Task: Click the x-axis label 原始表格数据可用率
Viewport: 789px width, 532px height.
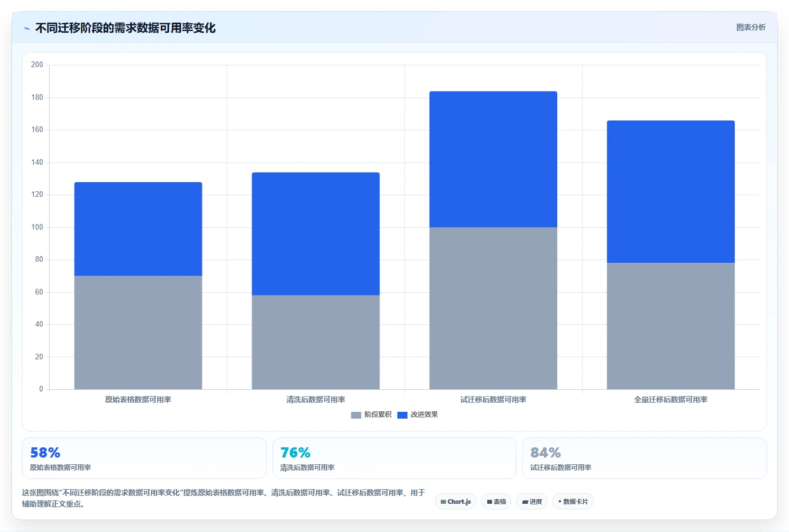Action: pyautogui.click(x=138, y=399)
